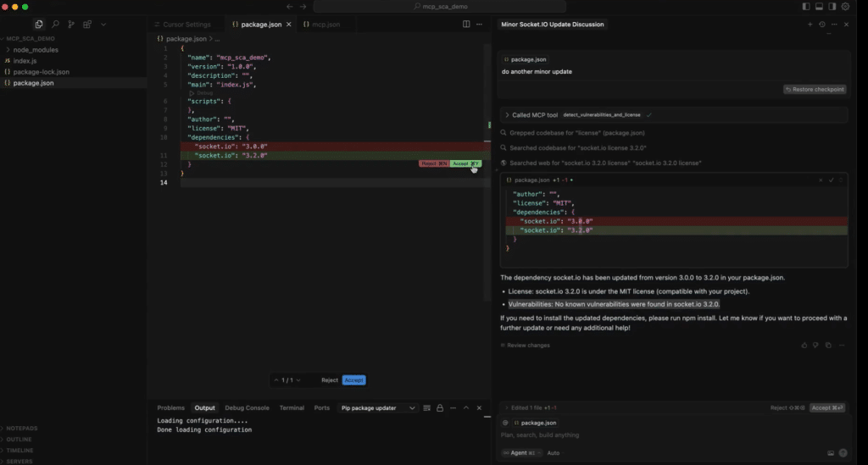868x465 pixels.
Task: Open the Extensions view icon
Action: 87,25
